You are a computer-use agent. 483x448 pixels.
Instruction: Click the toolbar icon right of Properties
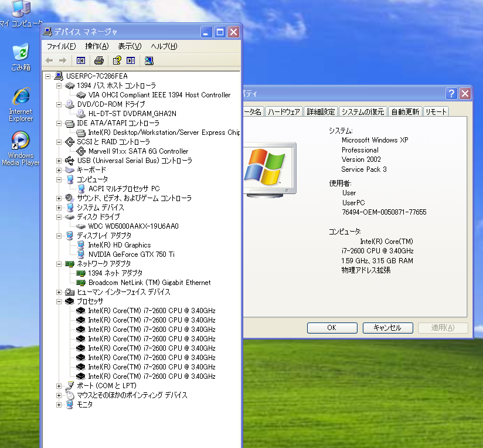[x=131, y=60]
